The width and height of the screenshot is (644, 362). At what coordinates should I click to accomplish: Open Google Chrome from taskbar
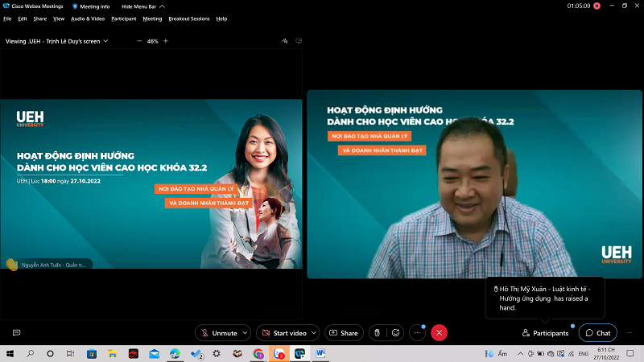[x=258, y=353]
